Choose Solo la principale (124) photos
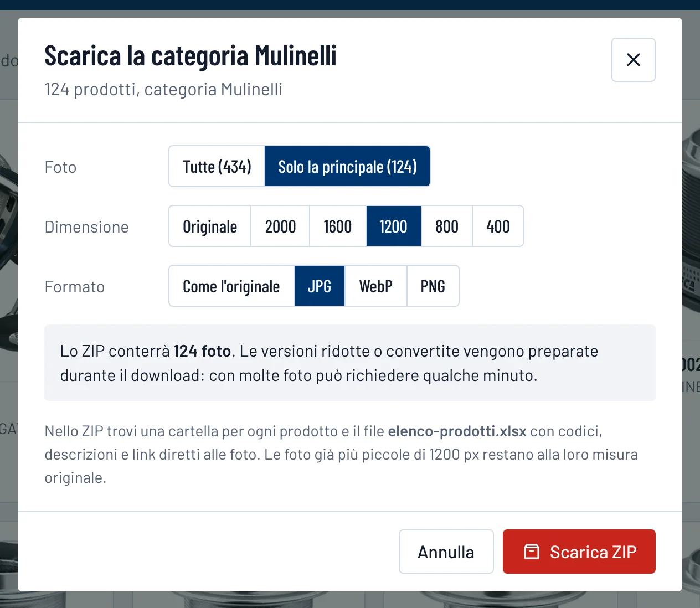 [x=347, y=166]
